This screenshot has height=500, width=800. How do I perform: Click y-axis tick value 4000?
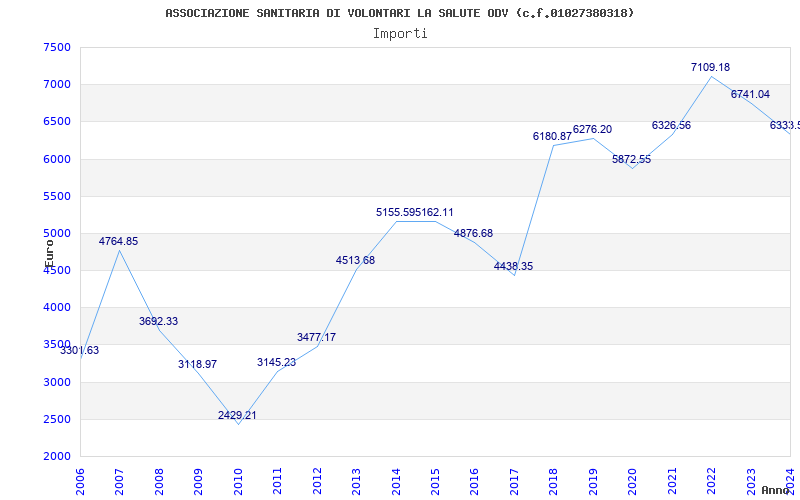click(x=57, y=308)
